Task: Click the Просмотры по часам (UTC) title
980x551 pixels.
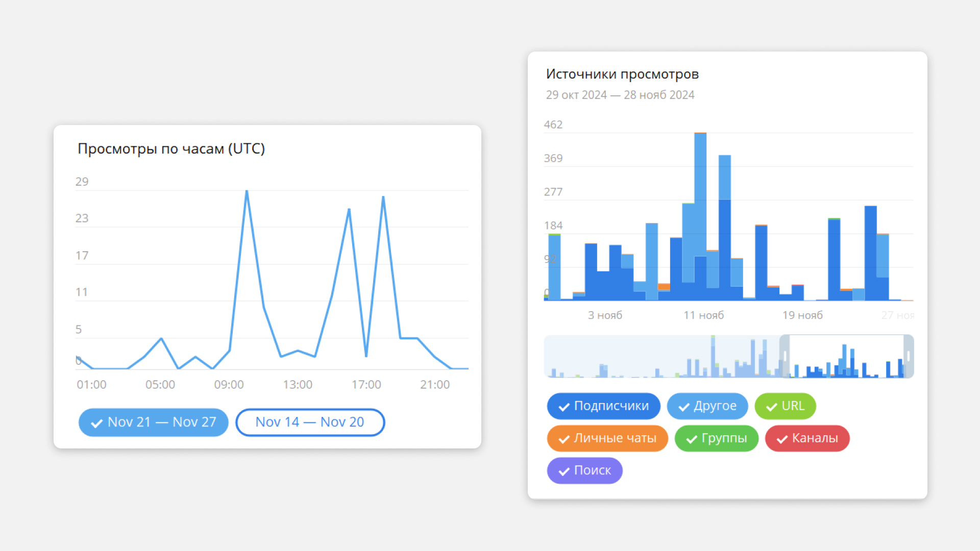Action: [171, 148]
